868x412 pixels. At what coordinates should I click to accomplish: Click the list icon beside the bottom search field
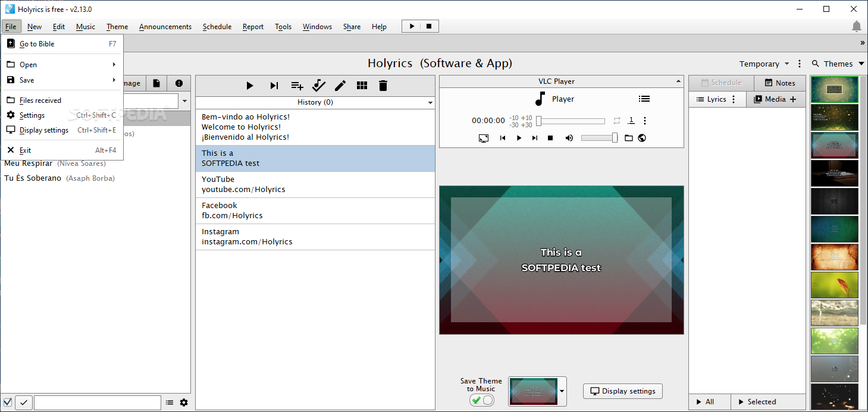point(170,402)
